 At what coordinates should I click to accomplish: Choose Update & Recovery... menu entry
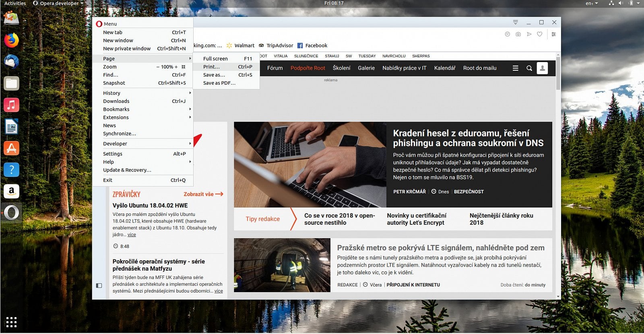pyautogui.click(x=143, y=170)
